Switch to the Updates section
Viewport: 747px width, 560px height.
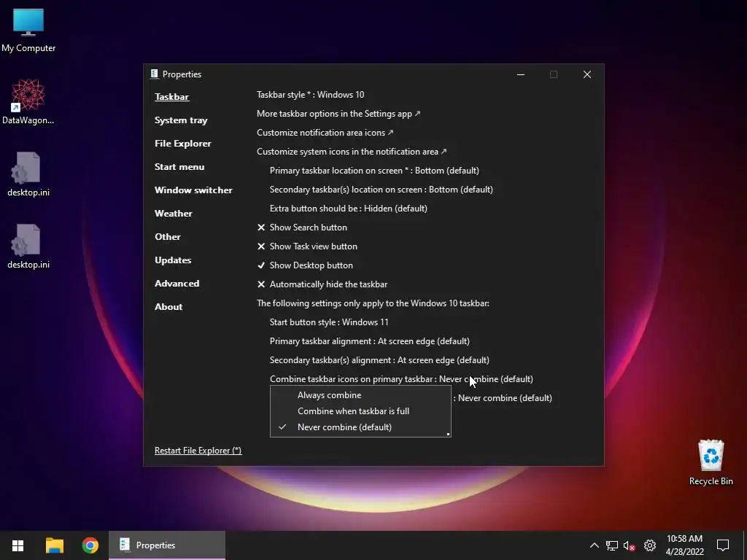tap(173, 260)
